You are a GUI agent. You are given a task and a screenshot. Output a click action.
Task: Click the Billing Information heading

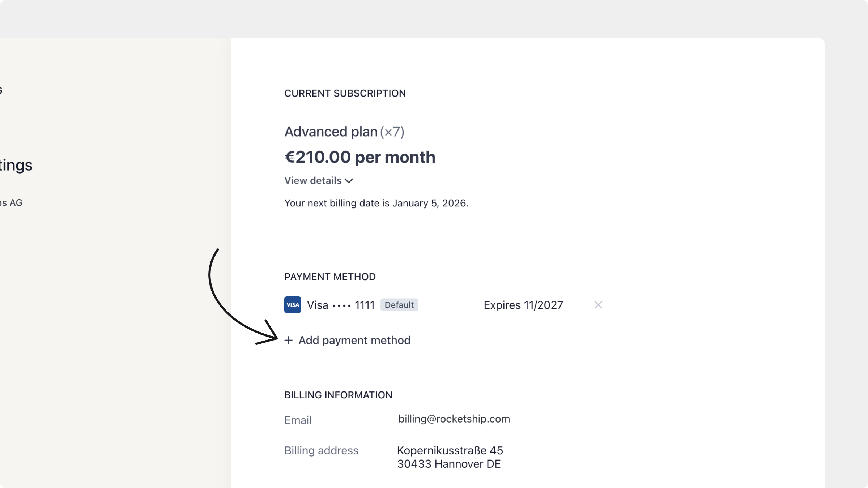tap(338, 395)
